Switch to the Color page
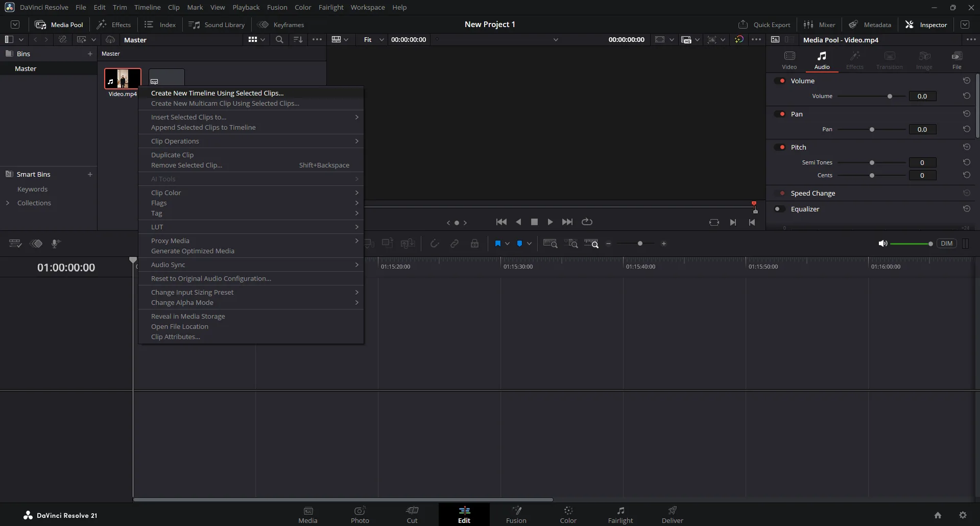This screenshot has height=526, width=980. point(568,515)
